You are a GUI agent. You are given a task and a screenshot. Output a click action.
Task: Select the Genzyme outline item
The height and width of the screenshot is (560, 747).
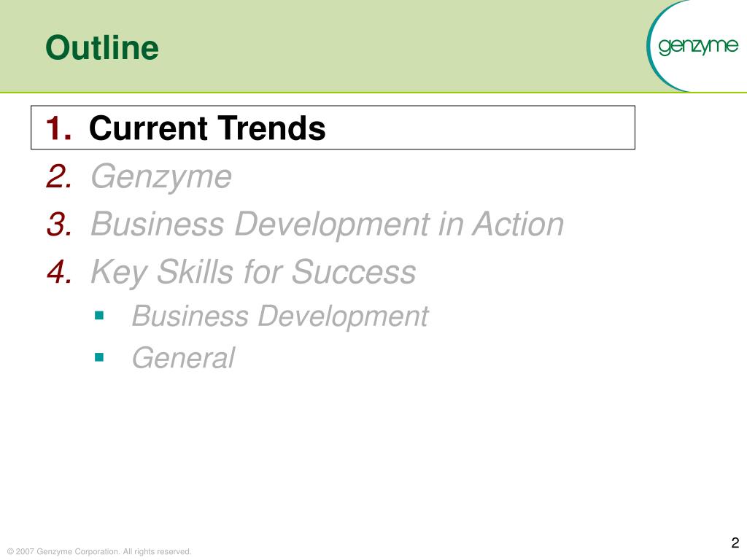coord(161,177)
